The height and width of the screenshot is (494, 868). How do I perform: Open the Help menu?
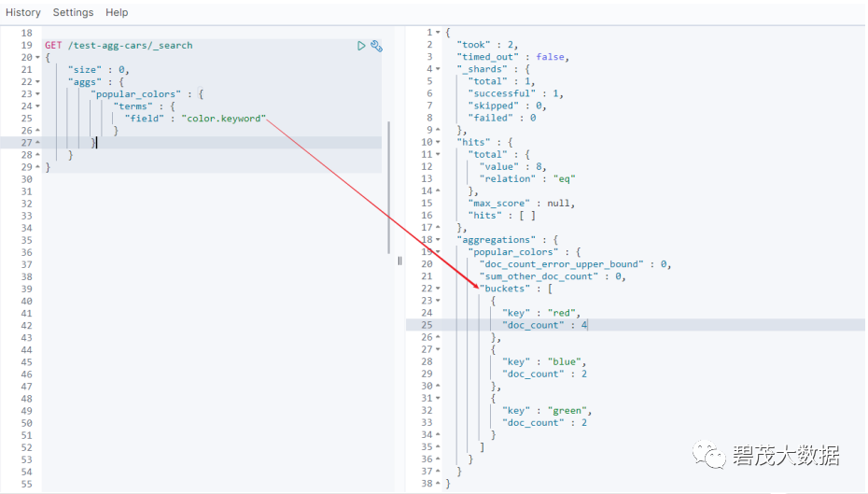(117, 12)
